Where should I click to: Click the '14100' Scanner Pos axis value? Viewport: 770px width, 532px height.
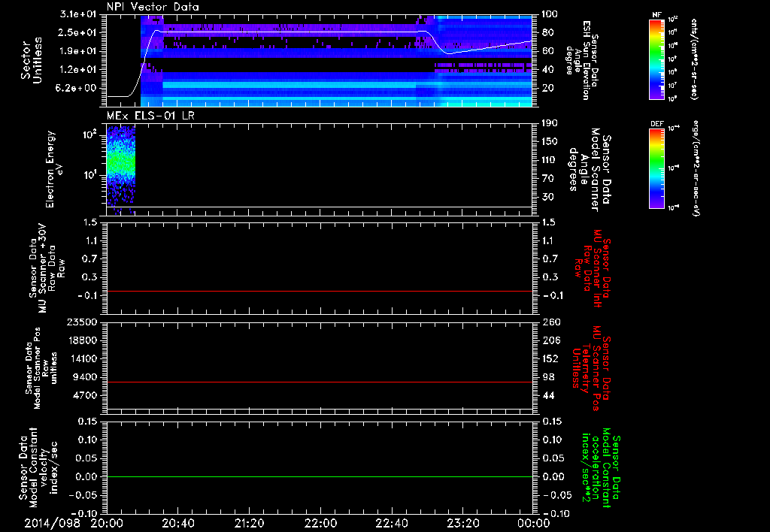pyautogui.click(x=82, y=358)
